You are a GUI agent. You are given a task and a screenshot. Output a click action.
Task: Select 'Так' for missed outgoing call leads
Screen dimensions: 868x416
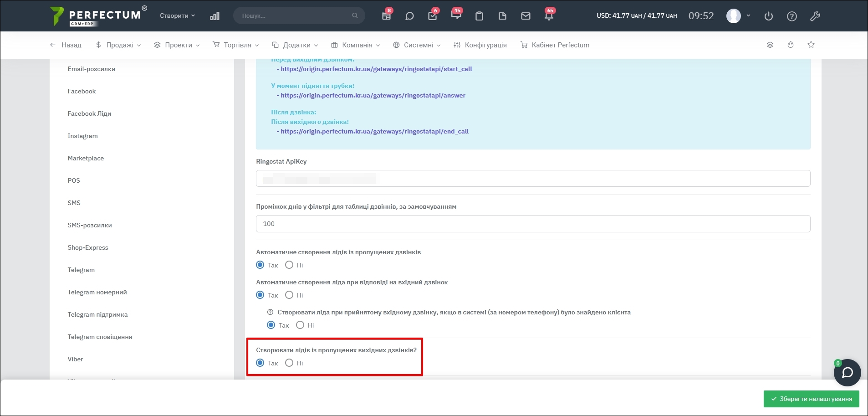pyautogui.click(x=260, y=363)
